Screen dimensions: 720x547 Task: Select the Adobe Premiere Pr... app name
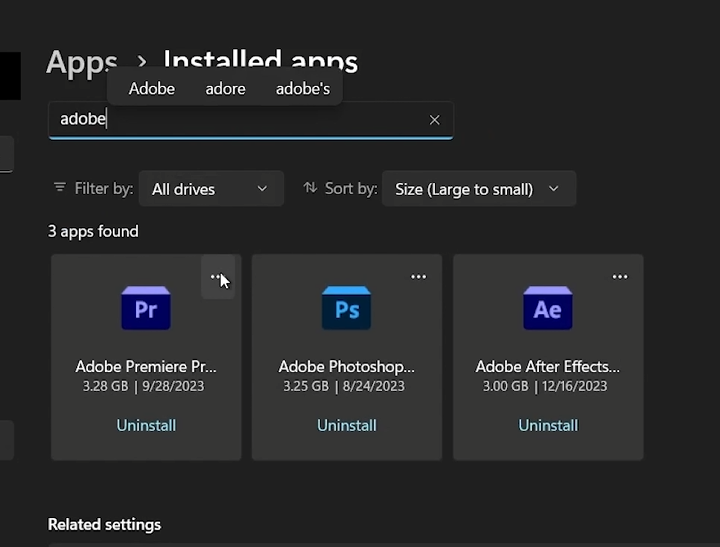146,367
